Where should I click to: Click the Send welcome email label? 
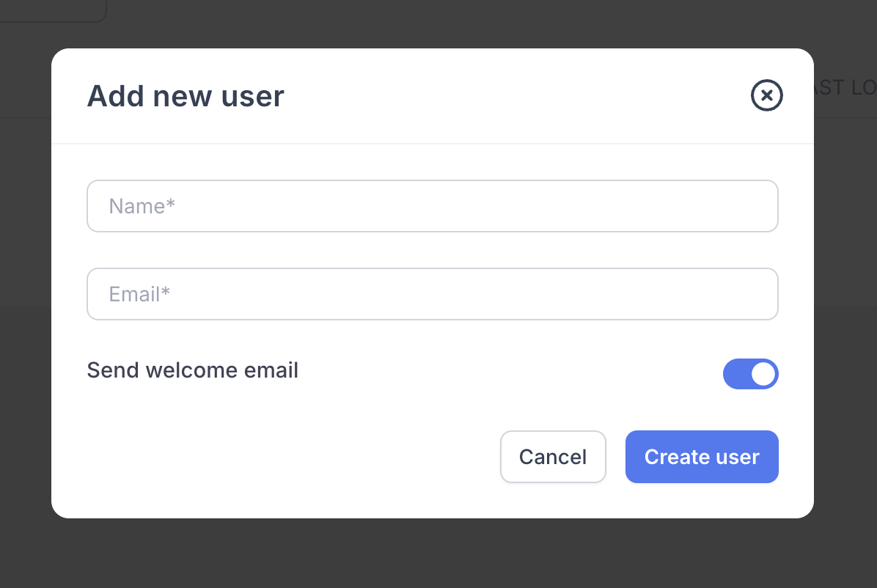[x=192, y=370]
